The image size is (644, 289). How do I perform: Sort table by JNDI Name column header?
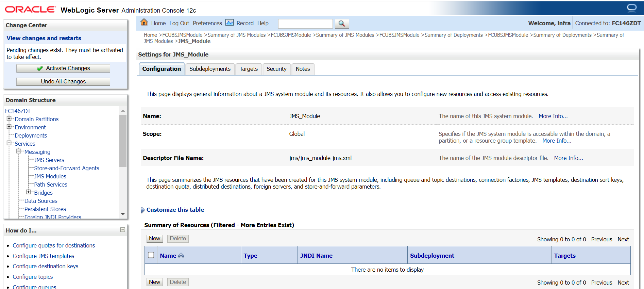[x=316, y=256]
